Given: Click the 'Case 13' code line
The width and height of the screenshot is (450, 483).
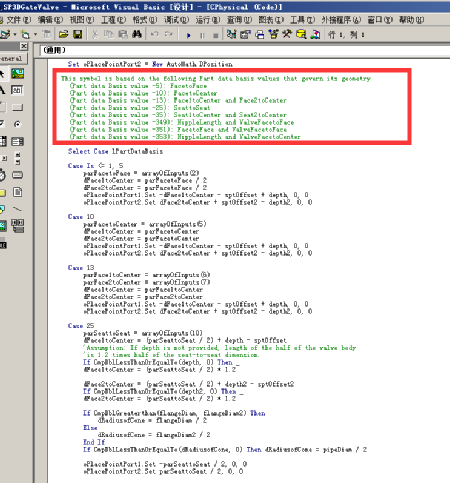Looking at the screenshot, I should point(81,268).
